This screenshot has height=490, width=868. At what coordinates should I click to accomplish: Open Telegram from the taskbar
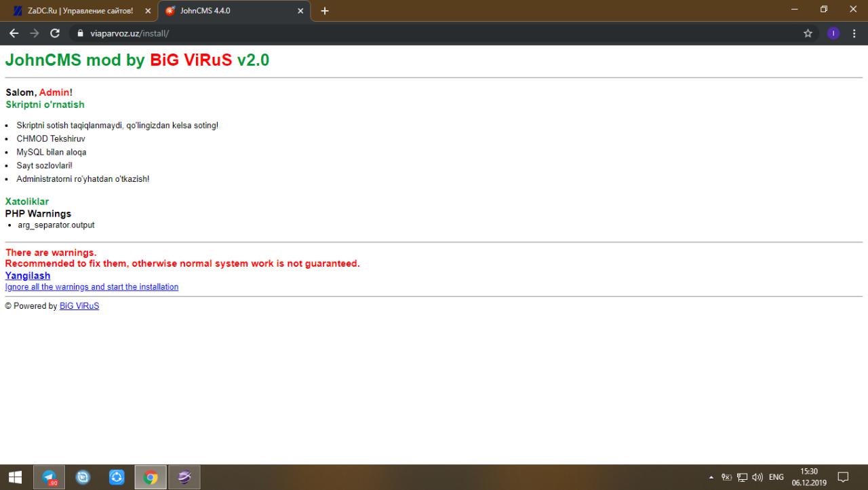tap(50, 477)
